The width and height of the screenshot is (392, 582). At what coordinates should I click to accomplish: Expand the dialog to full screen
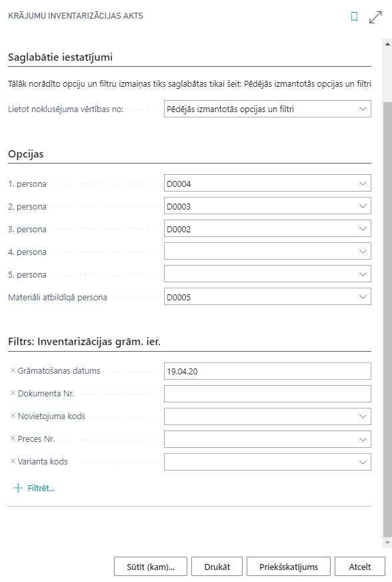point(375,17)
